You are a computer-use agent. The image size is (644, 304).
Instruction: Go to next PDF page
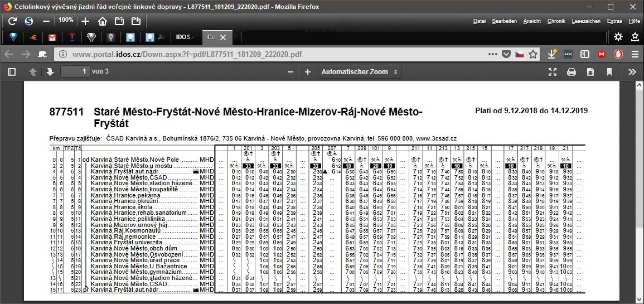(x=50, y=72)
